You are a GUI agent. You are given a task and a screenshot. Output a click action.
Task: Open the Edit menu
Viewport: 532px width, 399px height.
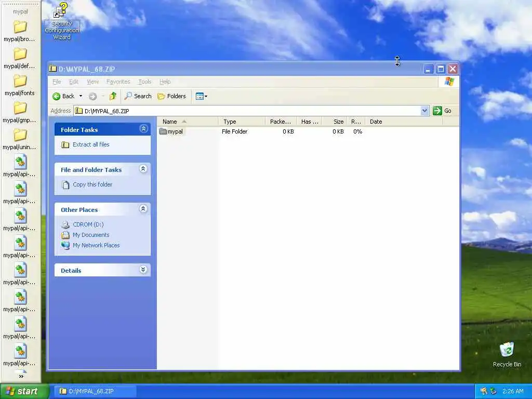pyautogui.click(x=74, y=82)
